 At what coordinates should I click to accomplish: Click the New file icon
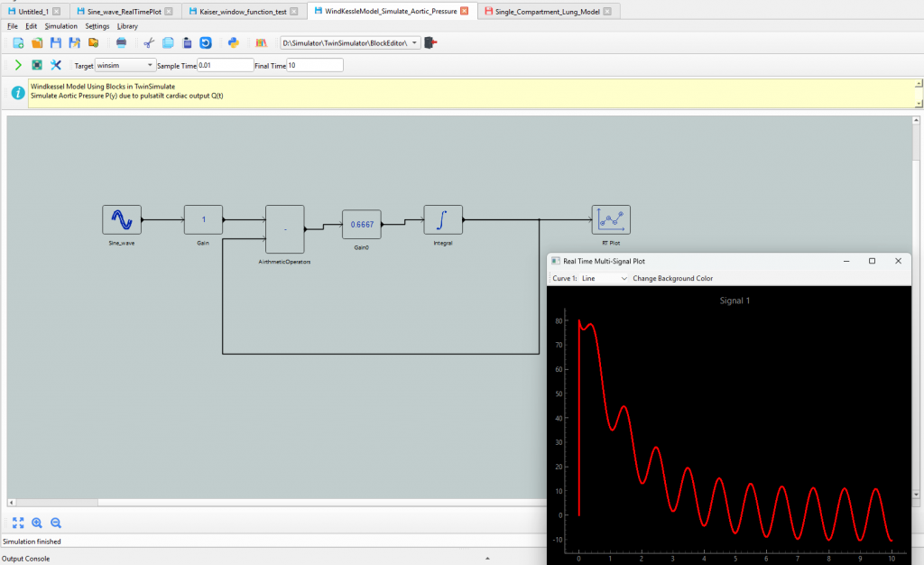coord(18,43)
